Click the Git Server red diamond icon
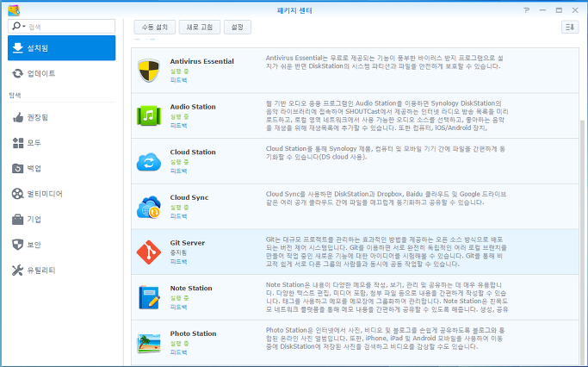The height and width of the screenshot is (367, 588). (149, 252)
